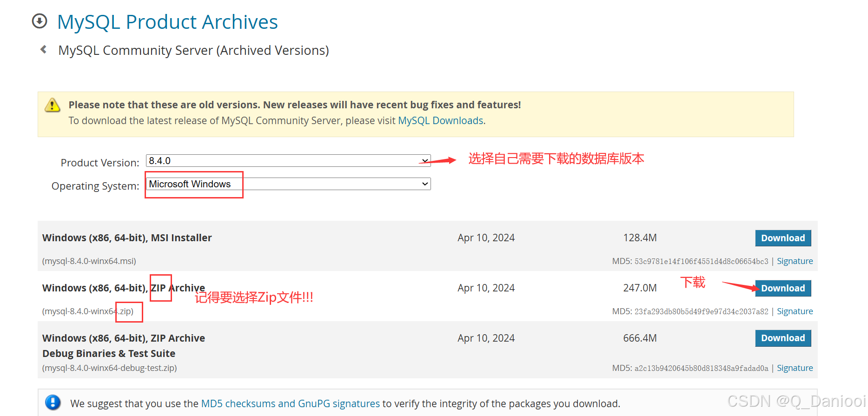
Task: Click the Operating System label
Action: 95,186
